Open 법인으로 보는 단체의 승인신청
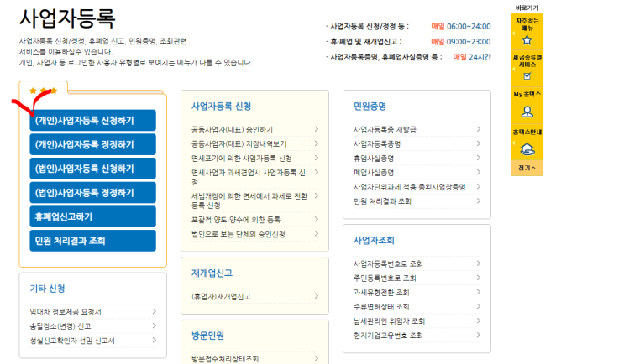 click(x=238, y=234)
